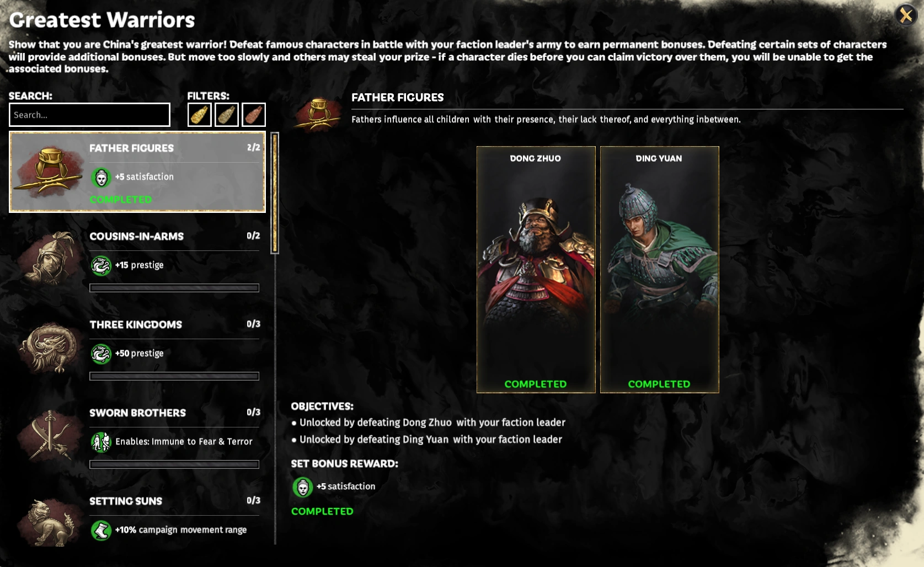Select the Three Kingdoms set entry
This screenshot has height=567, width=924.
[x=137, y=348]
